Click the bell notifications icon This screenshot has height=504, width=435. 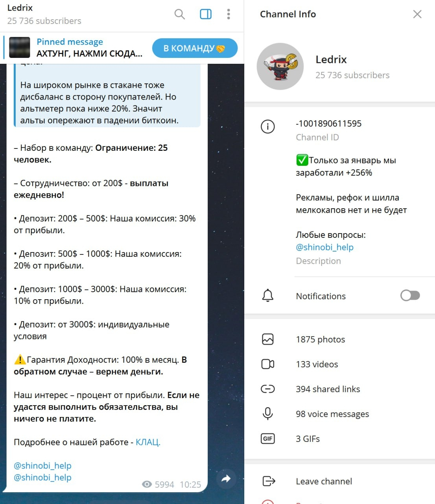click(268, 296)
